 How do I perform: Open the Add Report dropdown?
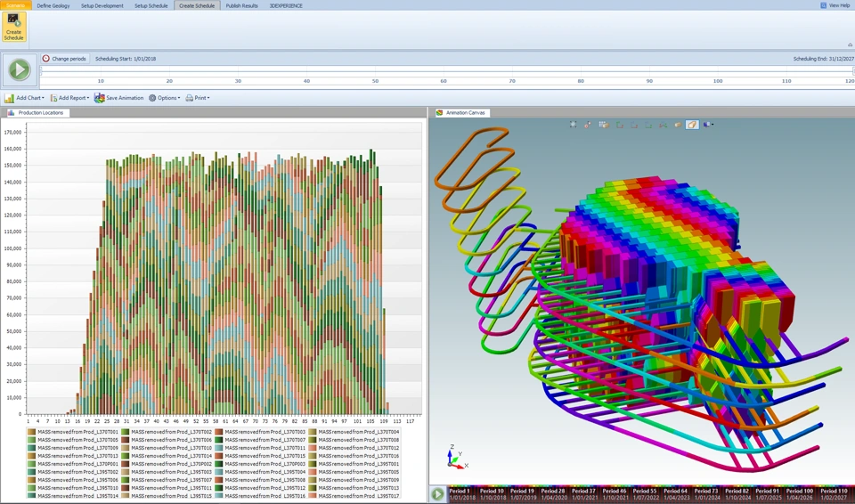pyautogui.click(x=69, y=98)
